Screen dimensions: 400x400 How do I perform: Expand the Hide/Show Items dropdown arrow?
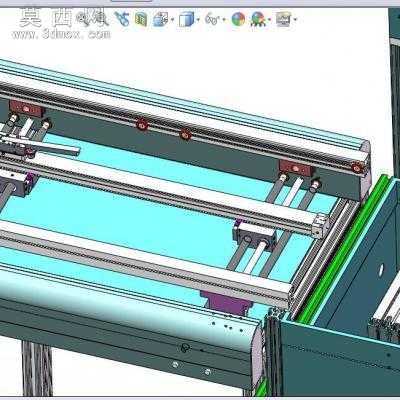pos(223,20)
